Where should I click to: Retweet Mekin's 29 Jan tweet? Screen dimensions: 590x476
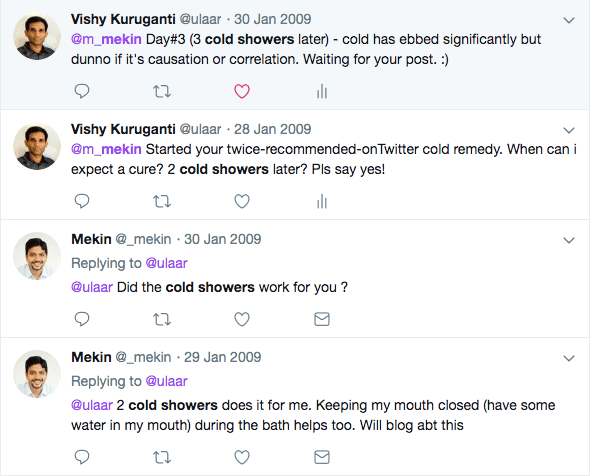pos(162,458)
